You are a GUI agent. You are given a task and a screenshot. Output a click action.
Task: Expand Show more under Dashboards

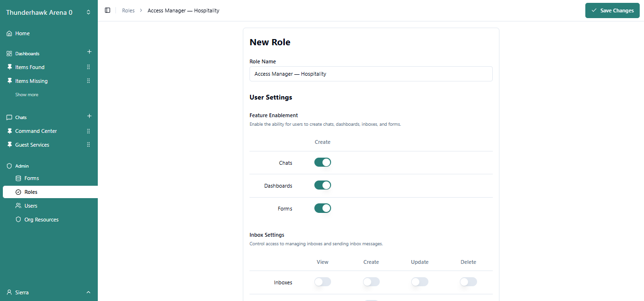click(x=27, y=95)
